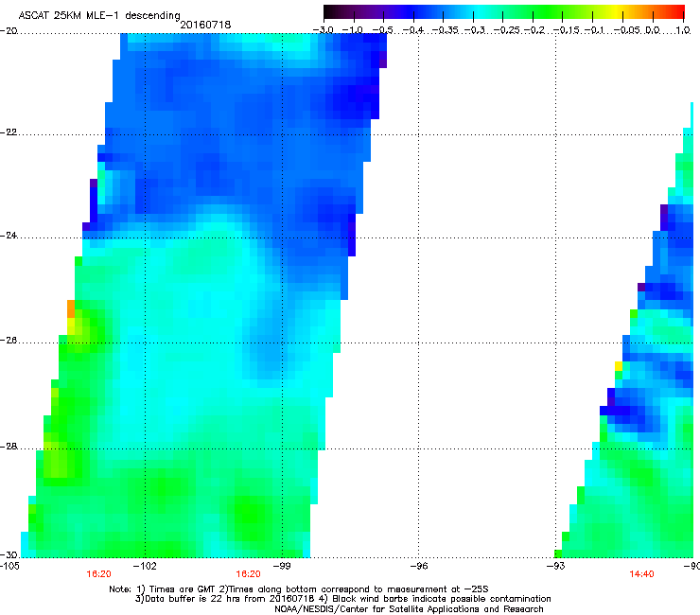Viewport: 700px width, 615px height.
Task: Click the -0.2 color scale label
Action: coord(534,30)
